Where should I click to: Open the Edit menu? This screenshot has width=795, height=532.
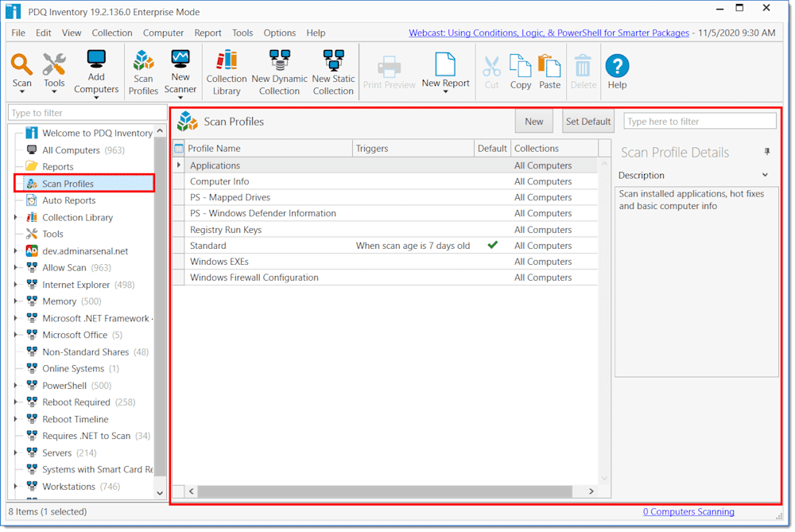pyautogui.click(x=43, y=33)
